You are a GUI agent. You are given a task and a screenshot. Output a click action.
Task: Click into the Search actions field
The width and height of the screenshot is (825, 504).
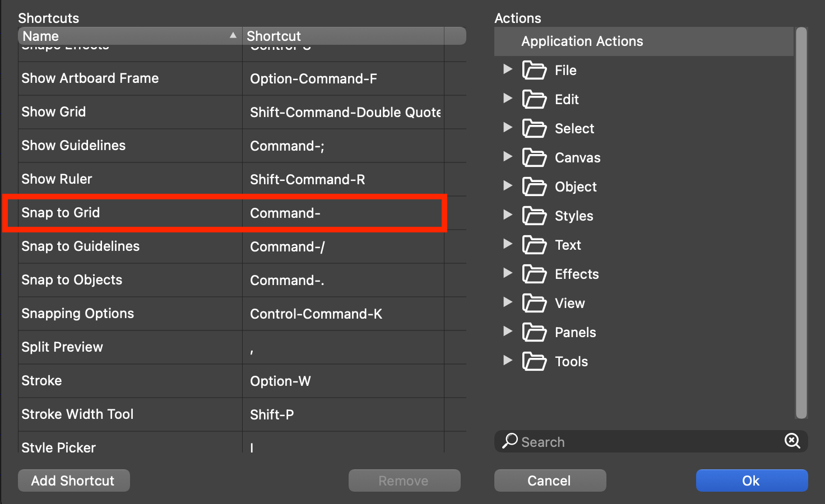pos(645,442)
